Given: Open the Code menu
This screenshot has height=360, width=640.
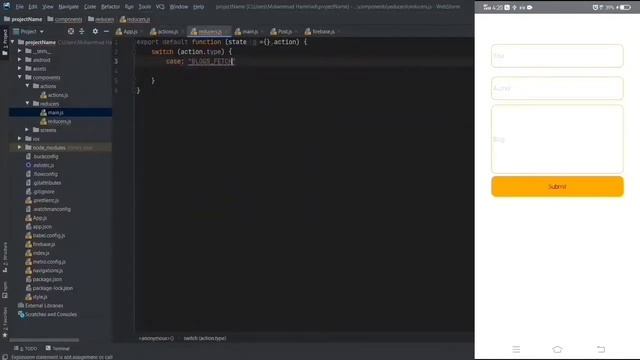Looking at the screenshot, I should click(x=90, y=7).
